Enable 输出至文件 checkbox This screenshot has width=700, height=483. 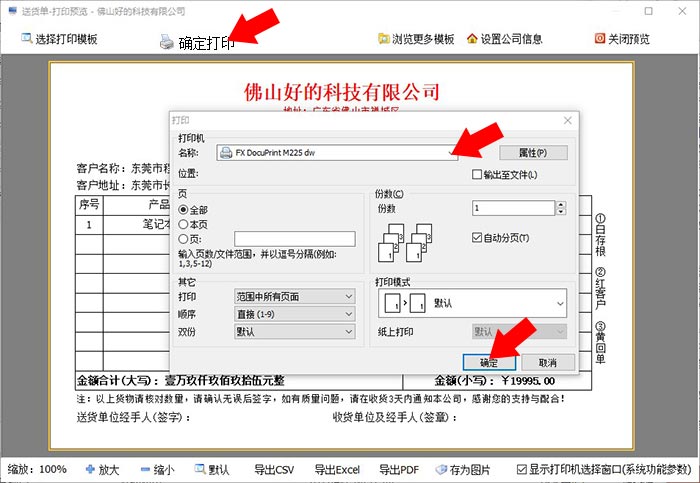coord(477,174)
